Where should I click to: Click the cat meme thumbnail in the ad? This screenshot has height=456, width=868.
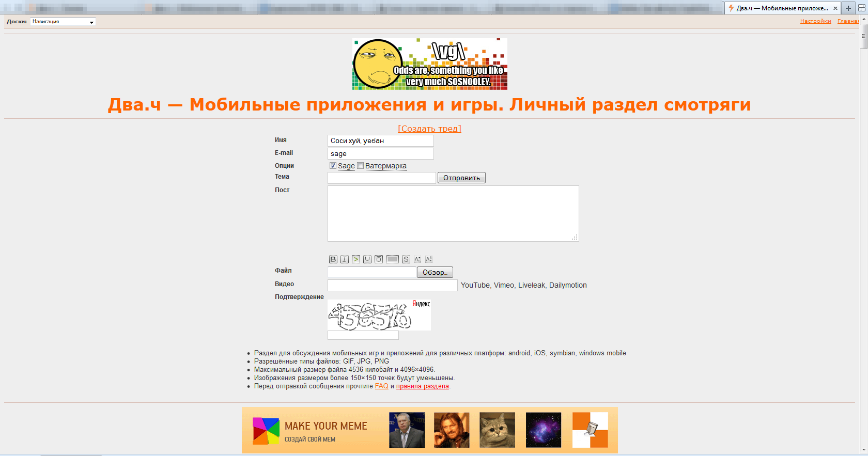click(x=498, y=430)
